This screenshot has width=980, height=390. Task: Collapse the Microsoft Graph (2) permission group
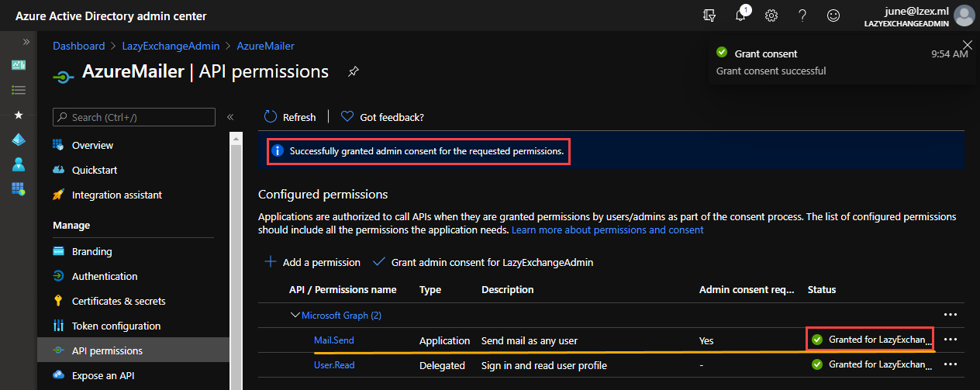click(295, 316)
